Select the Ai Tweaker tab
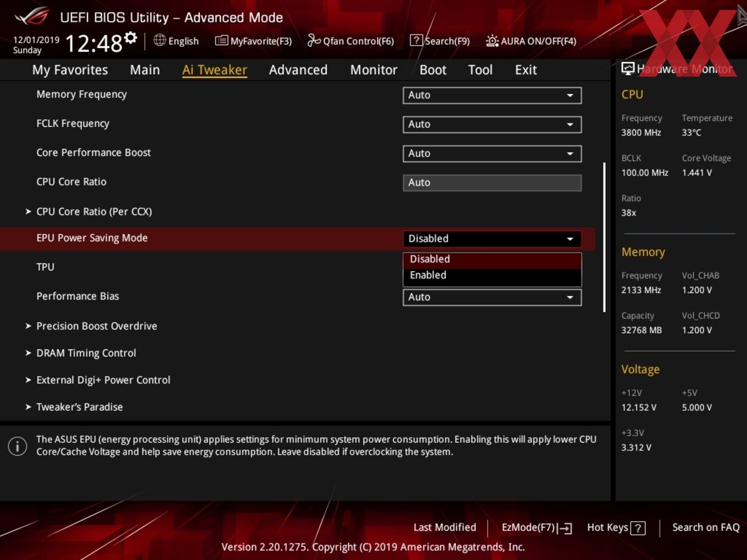747x560 pixels. [x=215, y=70]
